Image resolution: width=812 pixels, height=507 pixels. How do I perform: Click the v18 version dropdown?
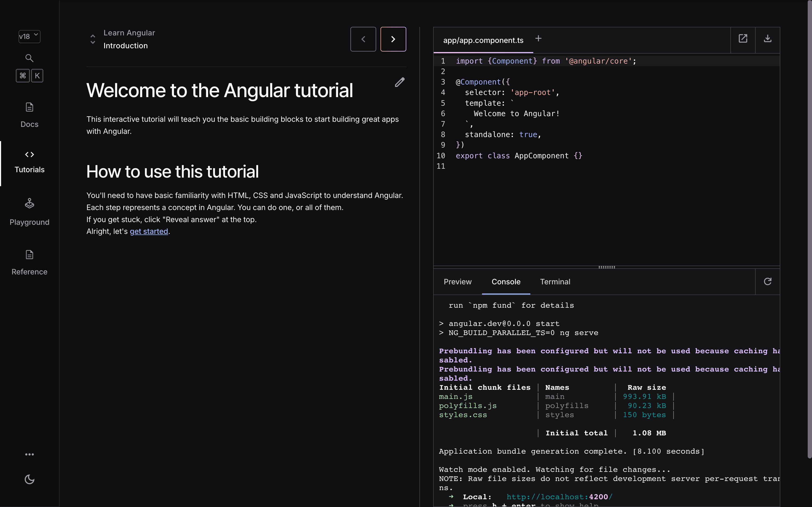(x=29, y=36)
